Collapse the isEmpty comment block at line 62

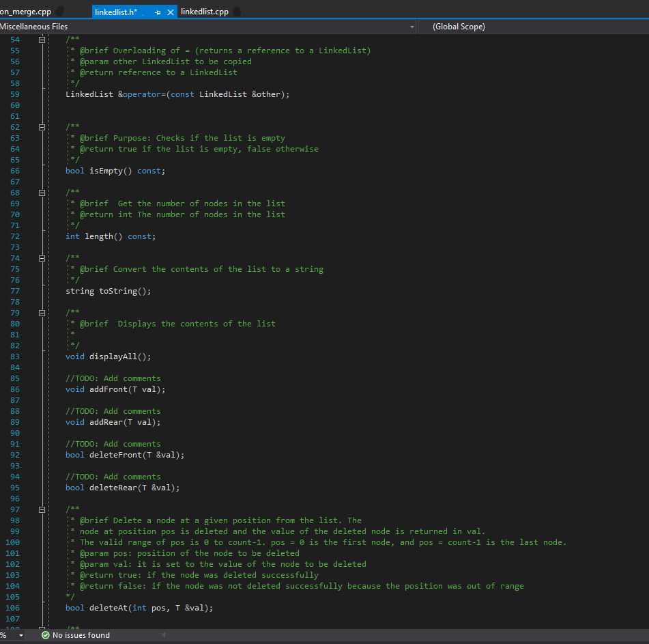point(42,127)
